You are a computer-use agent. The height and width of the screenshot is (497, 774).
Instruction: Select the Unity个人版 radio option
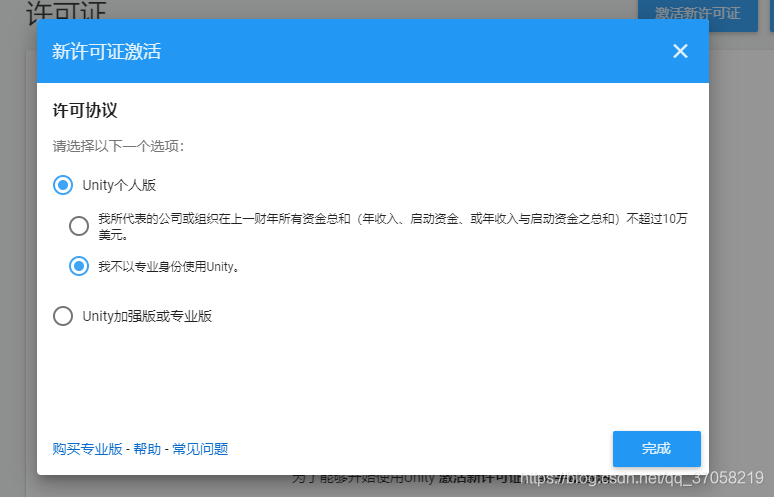(x=63, y=185)
